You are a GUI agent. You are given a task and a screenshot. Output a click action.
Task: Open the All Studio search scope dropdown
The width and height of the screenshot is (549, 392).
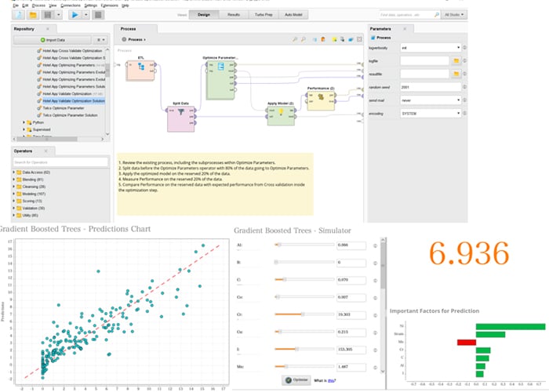pos(454,15)
